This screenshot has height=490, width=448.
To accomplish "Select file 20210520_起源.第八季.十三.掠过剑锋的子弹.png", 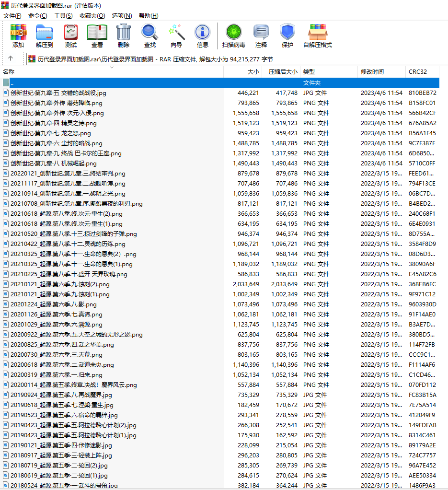I will pyautogui.click(x=74, y=234).
